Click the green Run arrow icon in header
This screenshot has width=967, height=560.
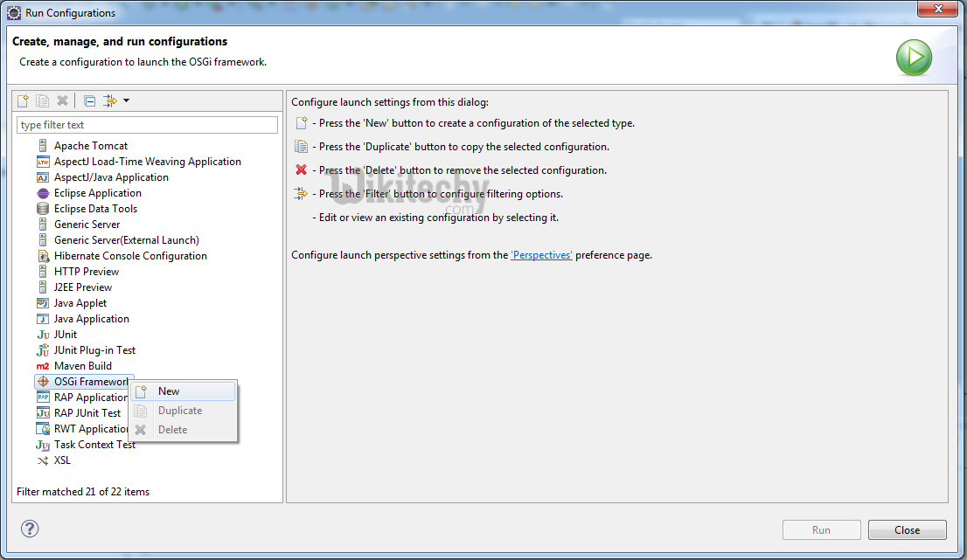[x=914, y=59]
